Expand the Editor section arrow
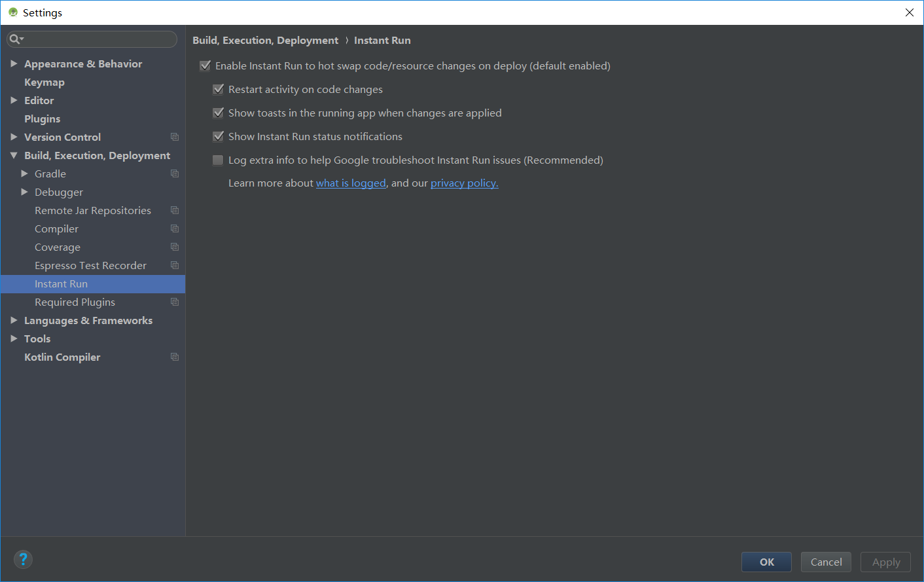 pos(14,100)
